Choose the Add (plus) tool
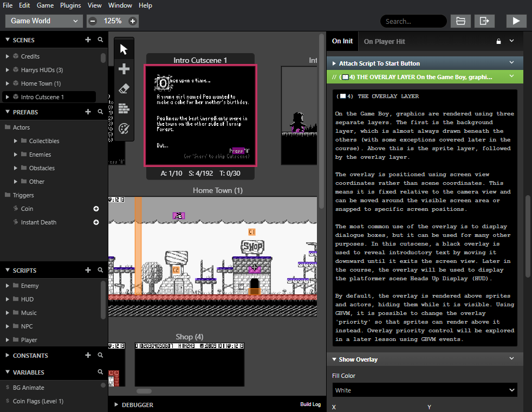This screenshot has height=412, width=532. point(124,69)
